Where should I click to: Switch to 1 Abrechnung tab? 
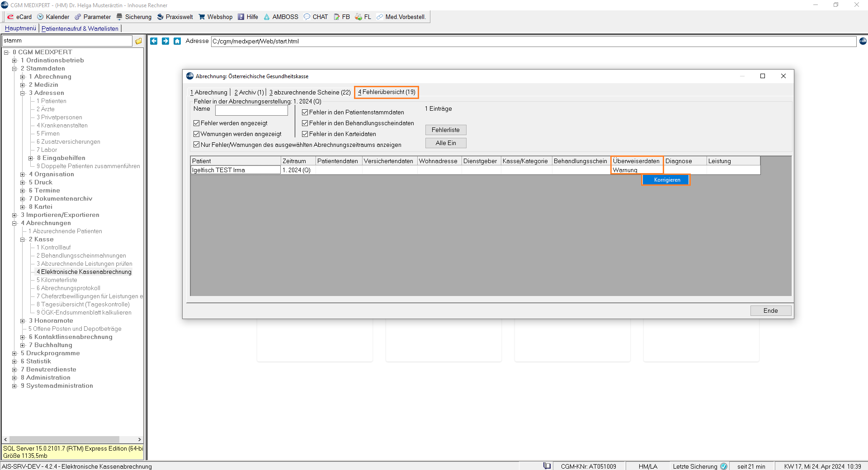point(209,92)
